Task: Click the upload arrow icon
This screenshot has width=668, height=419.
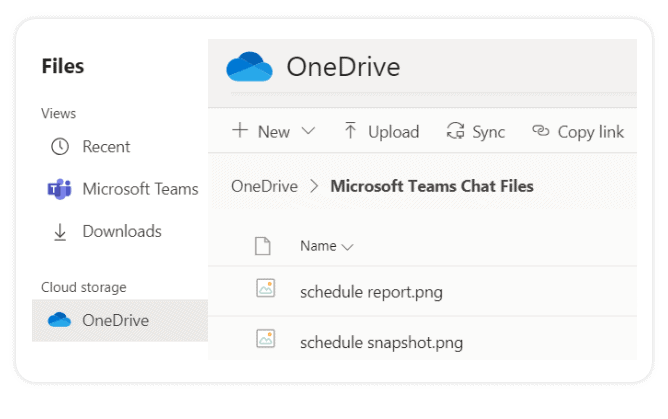Action: point(350,130)
